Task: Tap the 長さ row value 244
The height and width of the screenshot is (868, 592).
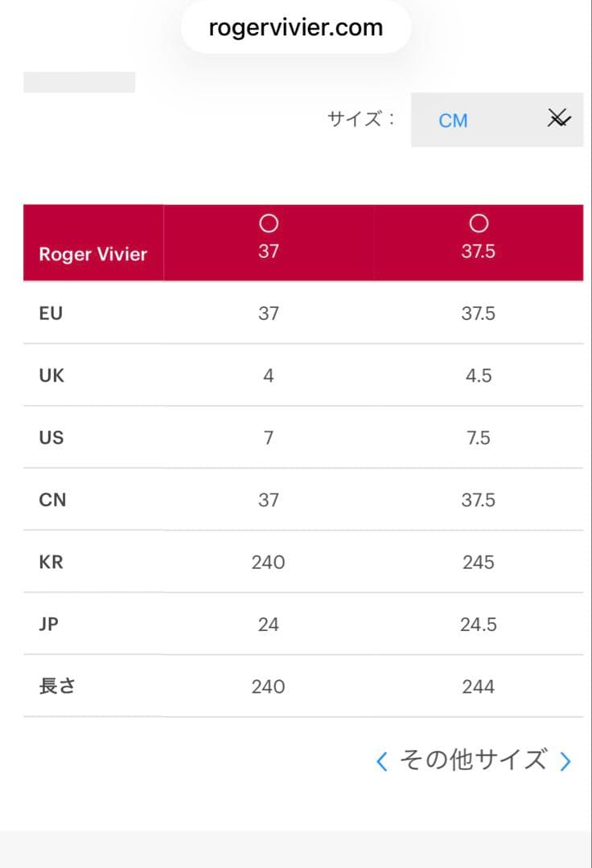Action: 479,686
